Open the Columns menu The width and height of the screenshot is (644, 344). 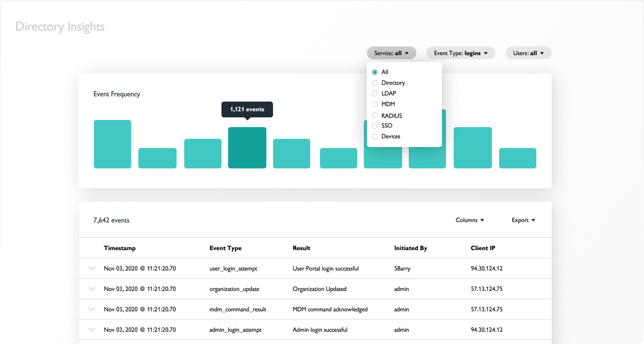point(469,220)
